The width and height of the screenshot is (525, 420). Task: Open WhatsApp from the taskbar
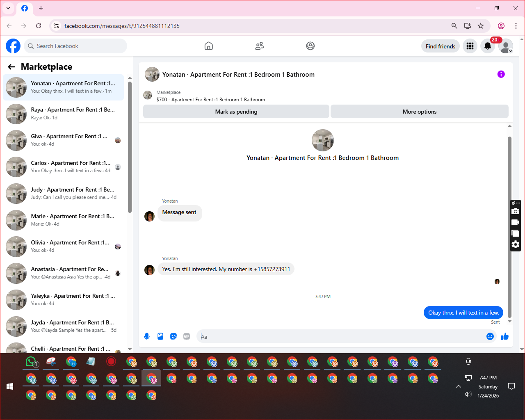pyautogui.click(x=32, y=362)
